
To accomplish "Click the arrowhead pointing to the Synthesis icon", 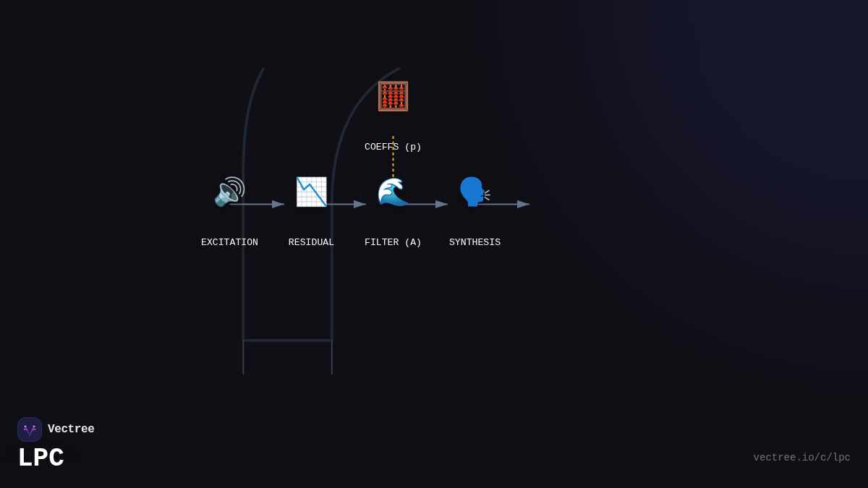I will point(442,205).
